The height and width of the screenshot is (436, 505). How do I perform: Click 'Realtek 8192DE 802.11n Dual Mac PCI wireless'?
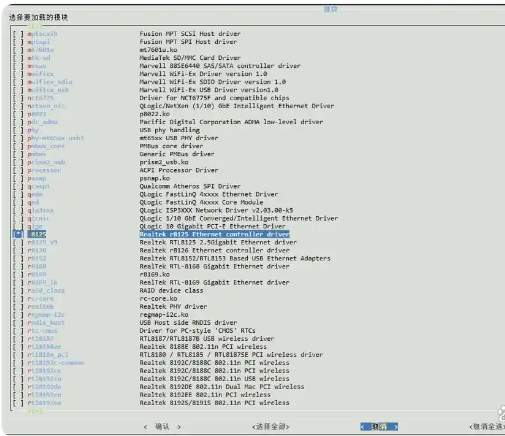(x=222, y=386)
